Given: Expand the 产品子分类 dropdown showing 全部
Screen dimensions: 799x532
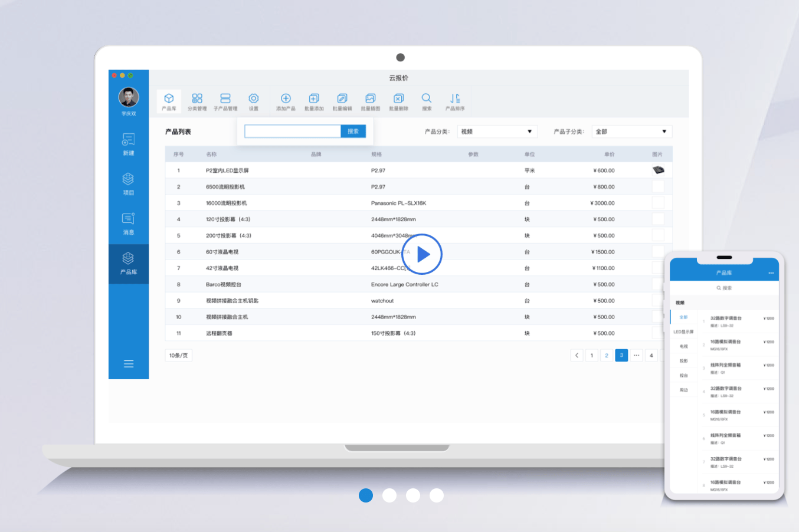Looking at the screenshot, I should (631, 132).
